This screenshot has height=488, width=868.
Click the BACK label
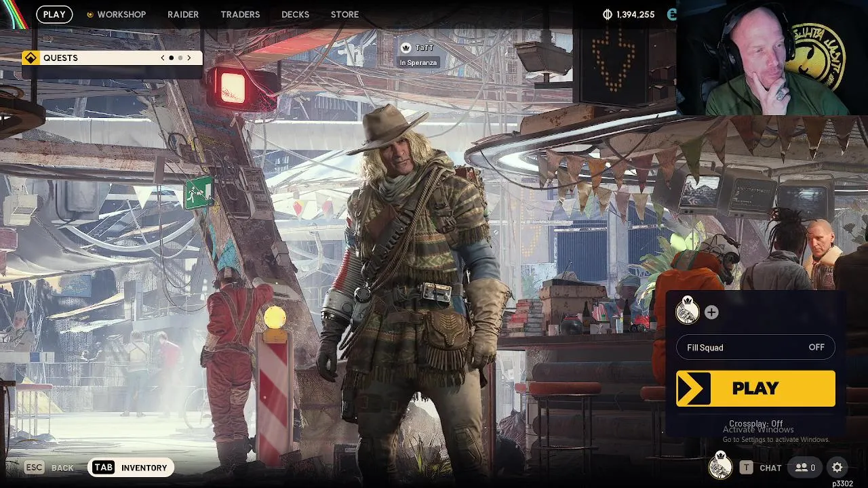point(62,468)
